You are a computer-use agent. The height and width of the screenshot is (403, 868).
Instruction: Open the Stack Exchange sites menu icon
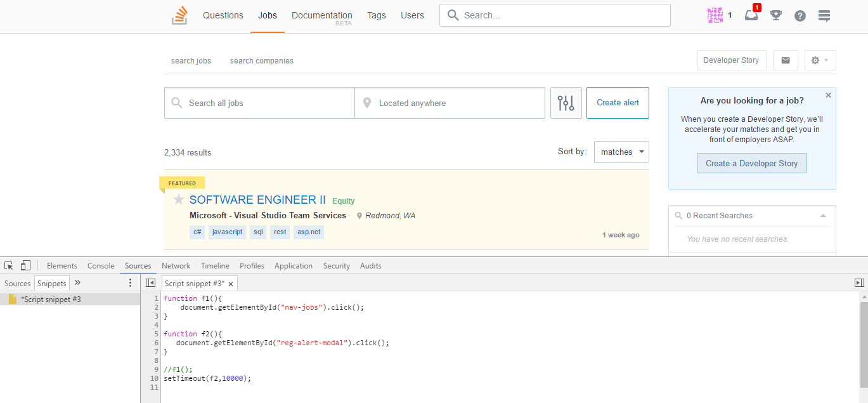pos(824,16)
